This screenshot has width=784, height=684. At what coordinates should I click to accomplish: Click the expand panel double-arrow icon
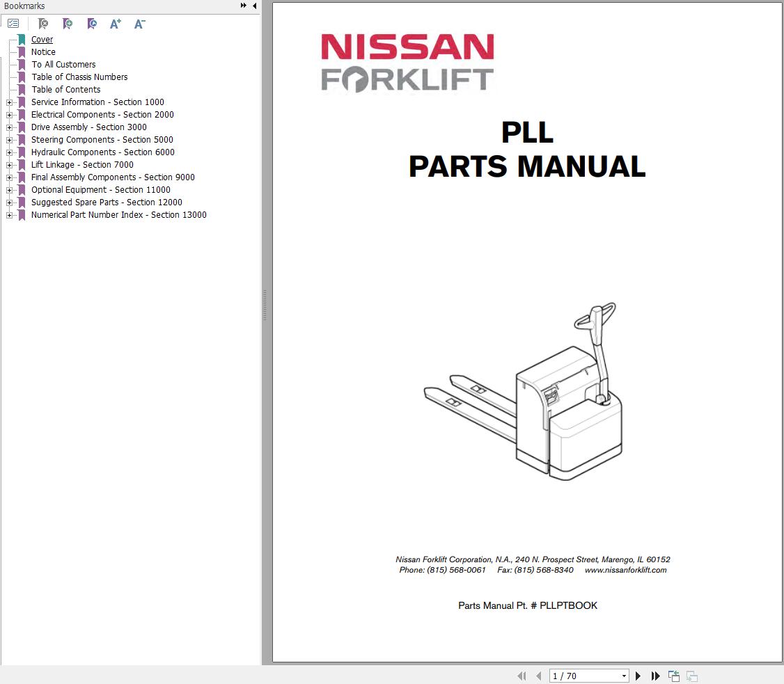(244, 6)
